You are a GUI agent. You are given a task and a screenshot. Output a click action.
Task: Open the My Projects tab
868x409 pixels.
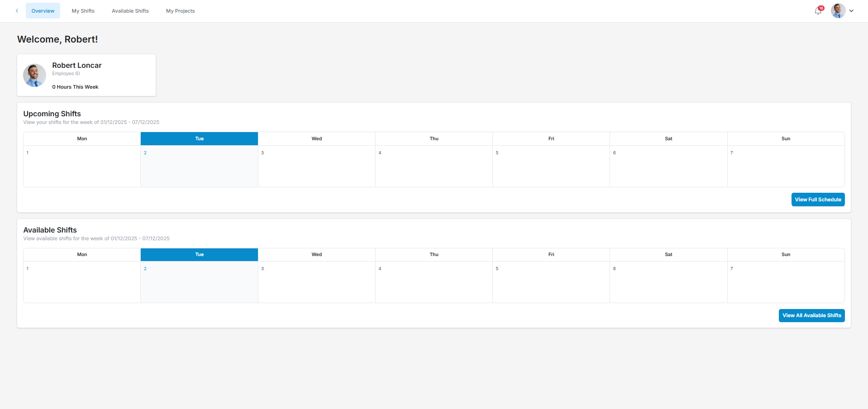180,11
